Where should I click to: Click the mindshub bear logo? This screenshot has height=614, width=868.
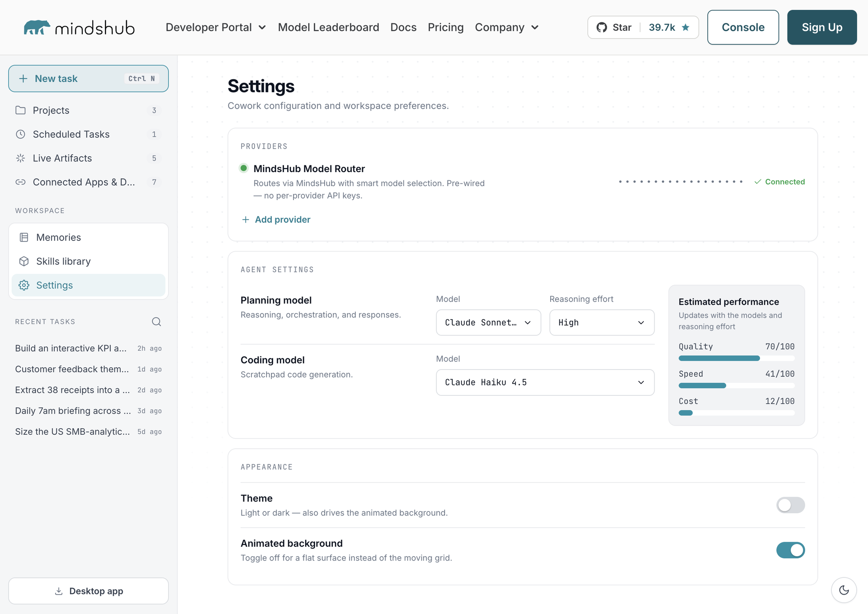point(37,28)
